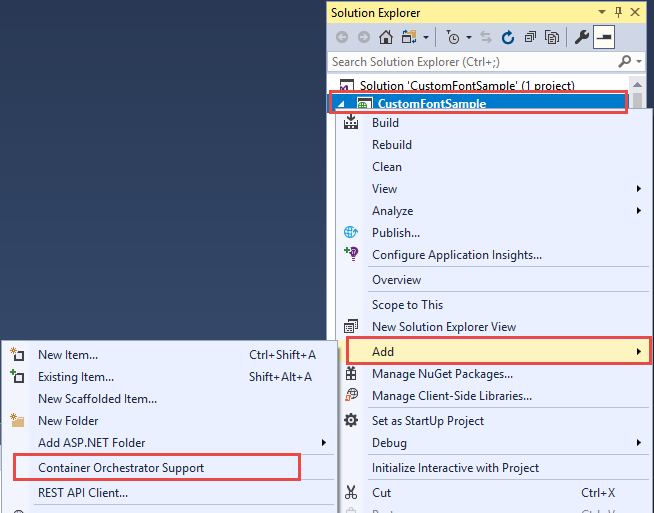Viewport: 654px width, 513px height.
Task: Click New Solution Explorer View icon
Action: 351,326
